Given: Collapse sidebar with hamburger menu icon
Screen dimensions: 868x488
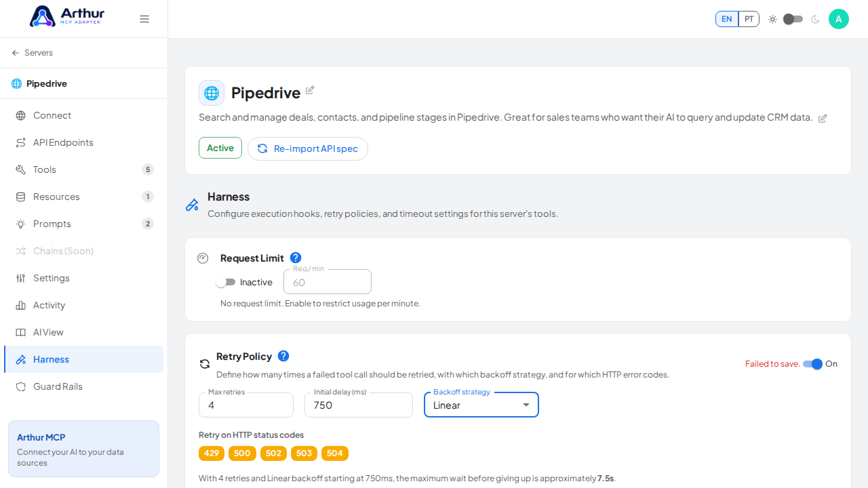Looking at the screenshot, I should pyautogui.click(x=144, y=19).
